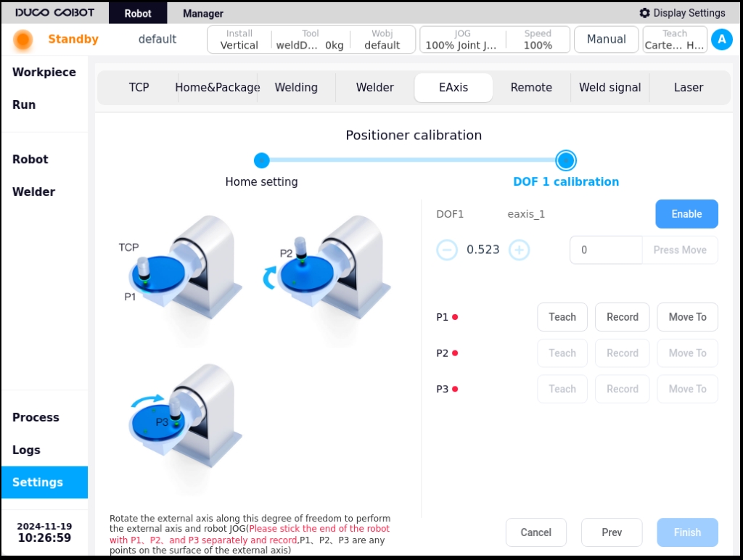Click the progress line between calibration steps
The width and height of the screenshot is (743, 560).
(x=412, y=160)
